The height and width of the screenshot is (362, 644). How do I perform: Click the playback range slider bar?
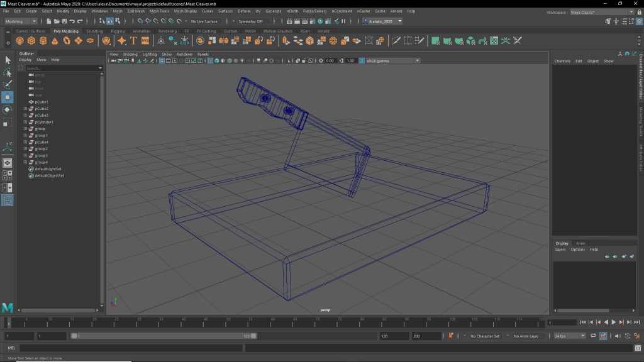coord(164,336)
